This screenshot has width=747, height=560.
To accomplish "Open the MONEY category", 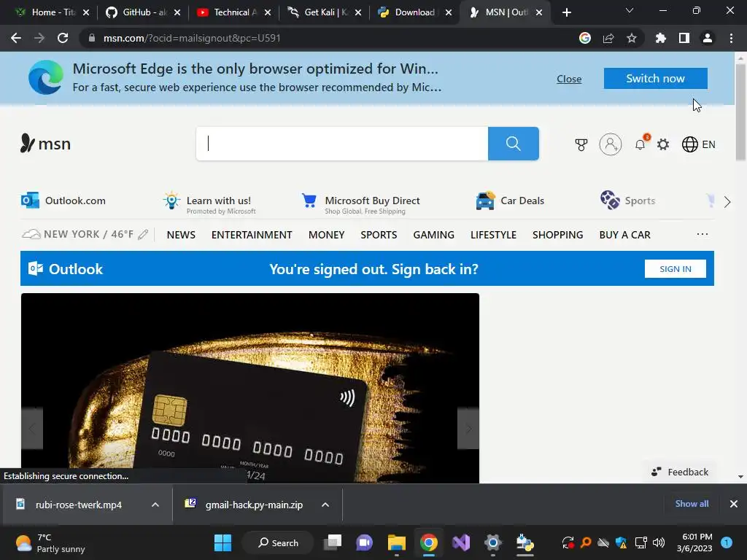I will 326,235.
